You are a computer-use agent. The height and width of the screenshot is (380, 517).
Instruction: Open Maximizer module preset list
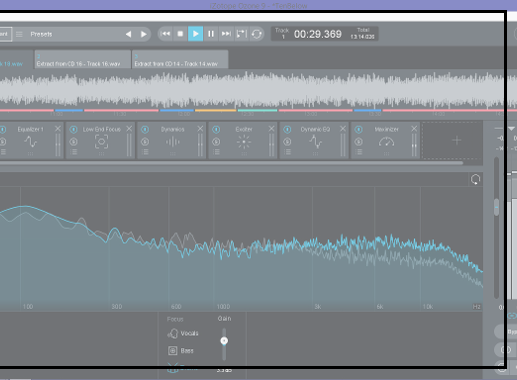[x=359, y=152]
